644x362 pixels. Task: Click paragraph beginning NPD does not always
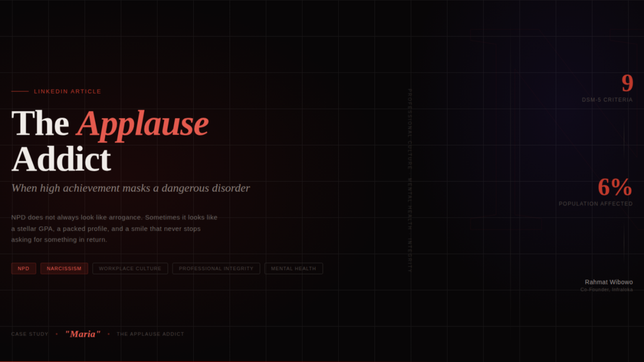pyautogui.click(x=114, y=229)
